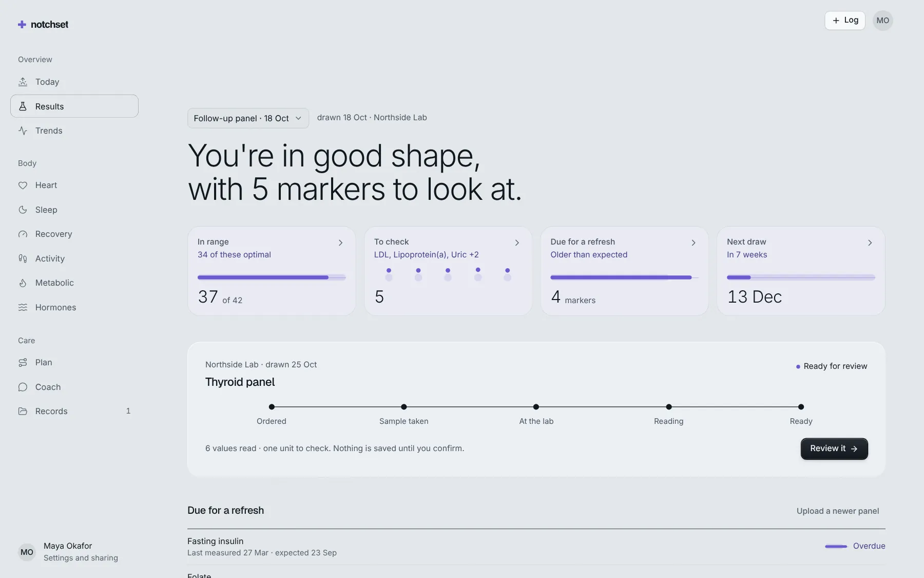Click the Overdue indicator bar for Fasting insulin
This screenshot has height=578, width=924.
tap(836, 546)
